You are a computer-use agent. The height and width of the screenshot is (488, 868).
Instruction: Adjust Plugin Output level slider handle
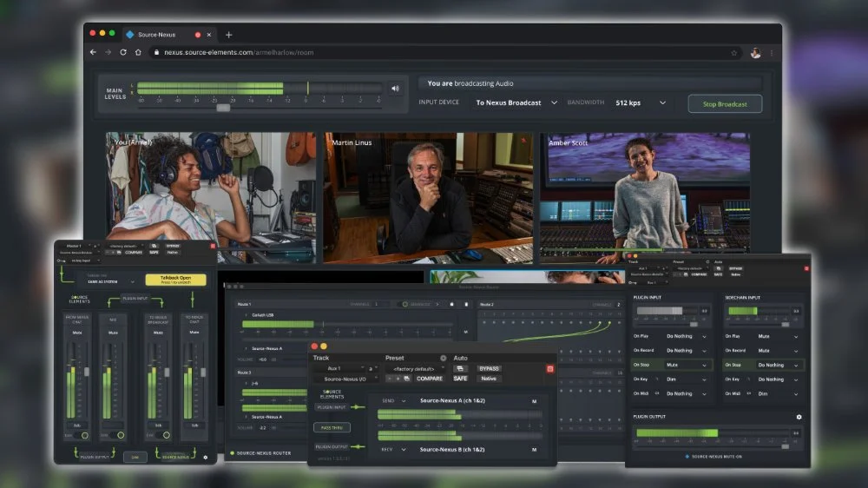pyautogui.click(x=785, y=446)
